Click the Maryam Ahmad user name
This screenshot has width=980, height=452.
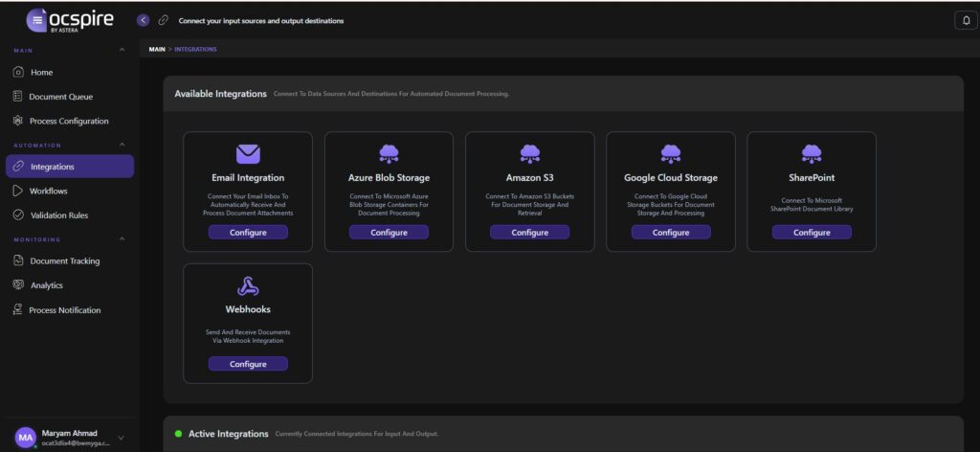69,433
